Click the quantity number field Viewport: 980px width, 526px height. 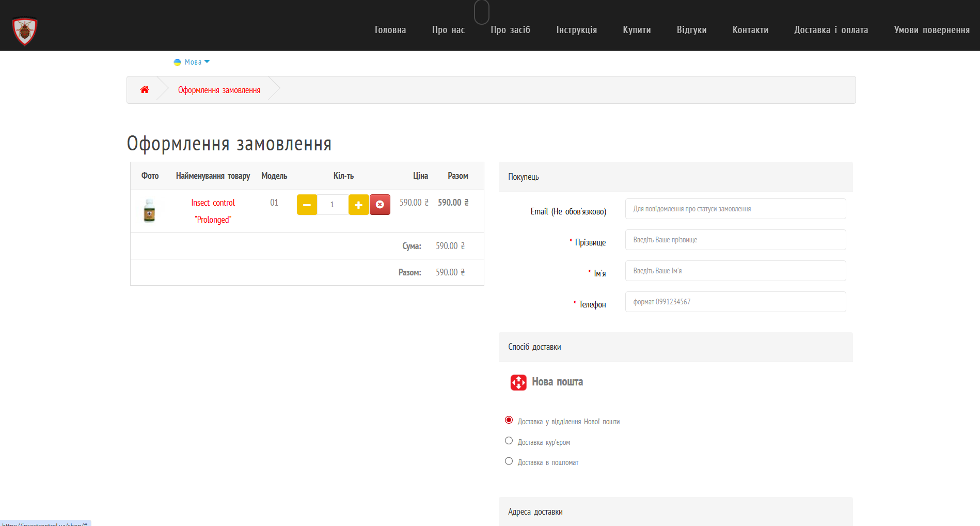tap(332, 205)
